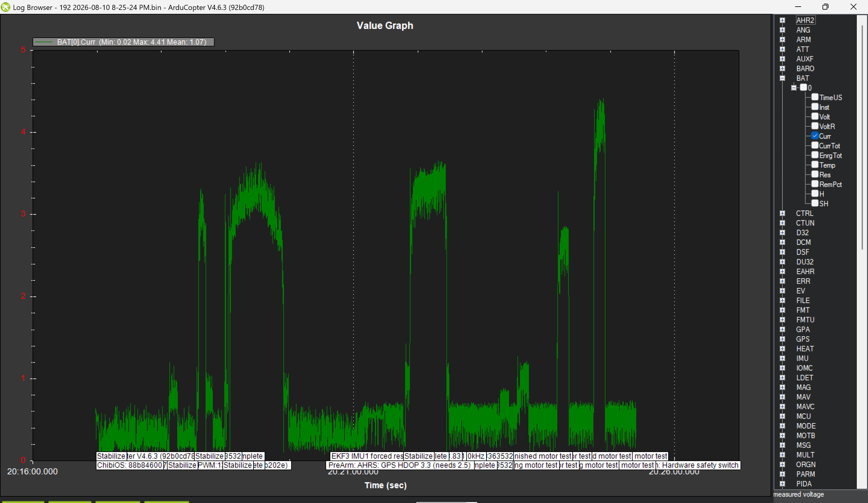Click the Mission Planner app icon in title bar
Screen dimensions: 868x503
pos(5,7)
